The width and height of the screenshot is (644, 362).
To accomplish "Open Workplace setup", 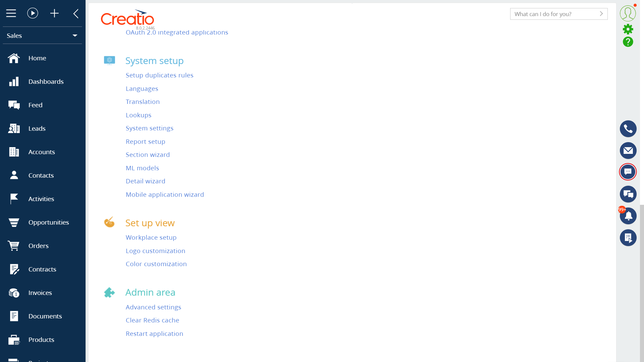I will [151, 237].
